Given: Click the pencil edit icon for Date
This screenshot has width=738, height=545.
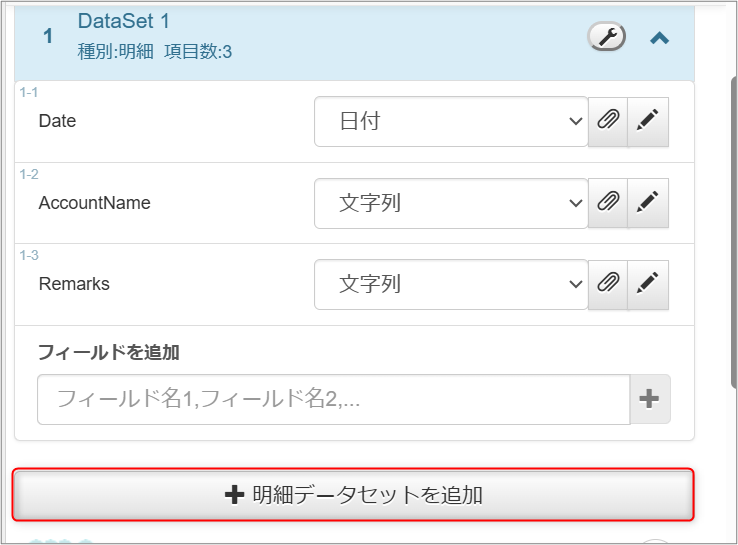Looking at the screenshot, I should (648, 121).
